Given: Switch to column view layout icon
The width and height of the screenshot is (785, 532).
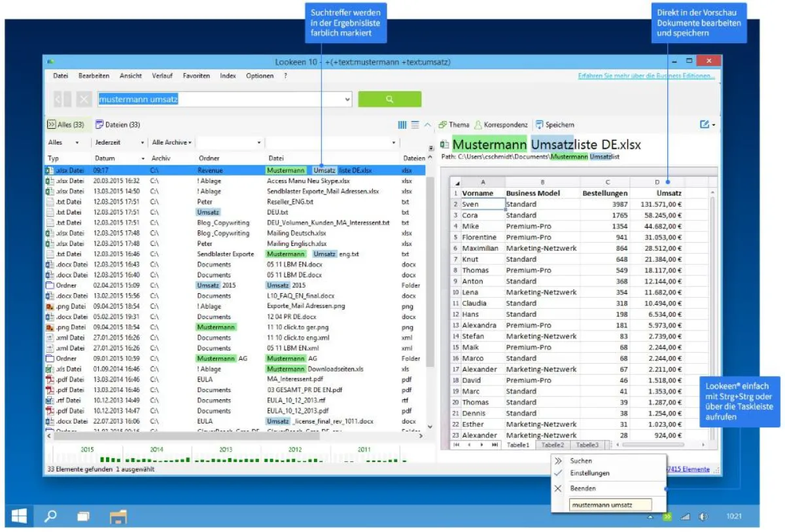Looking at the screenshot, I should click(402, 124).
